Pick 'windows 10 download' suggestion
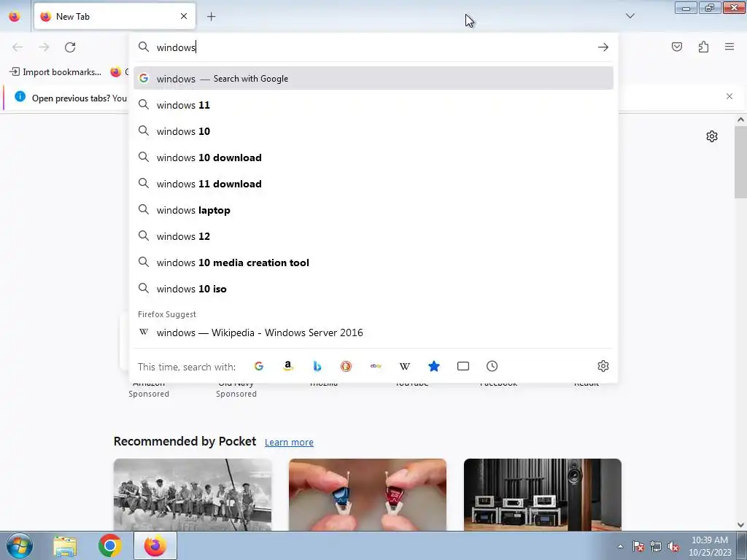Screen dimensions: 747x560 pyautogui.click(x=373, y=157)
